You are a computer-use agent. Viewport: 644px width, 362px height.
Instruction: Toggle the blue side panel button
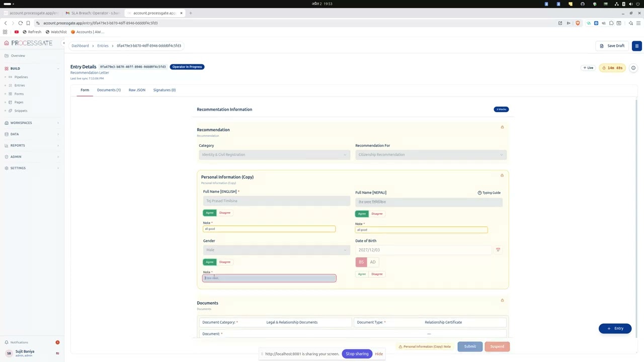pyautogui.click(x=636, y=46)
